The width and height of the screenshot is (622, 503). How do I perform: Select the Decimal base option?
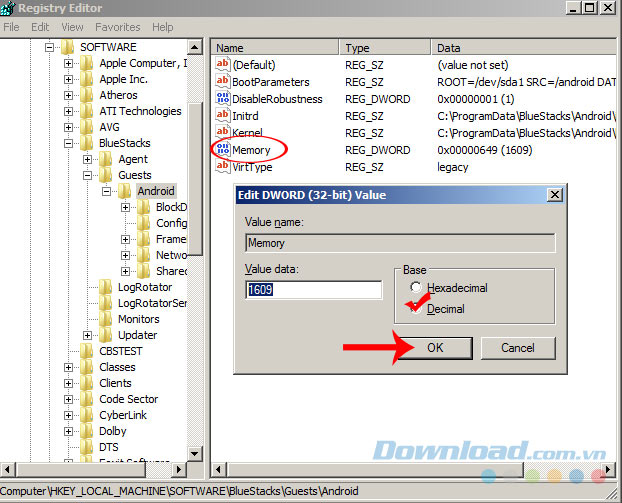click(416, 308)
